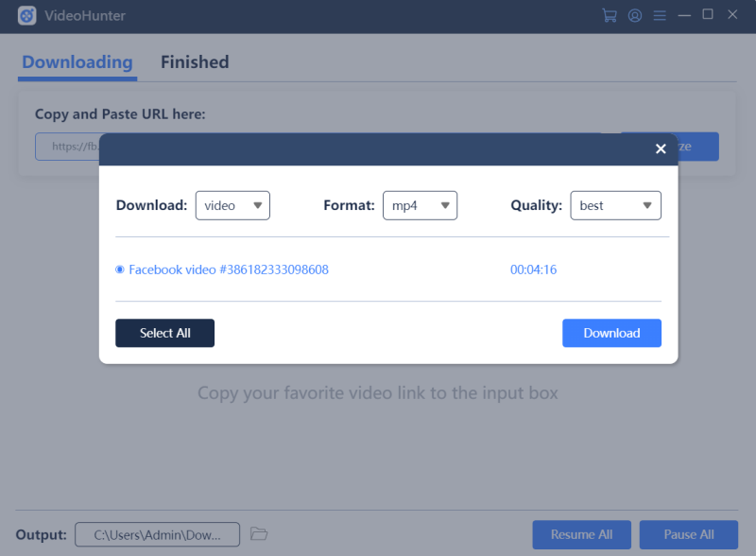The width and height of the screenshot is (756, 556).
Task: Select the Facebook video radio button
Action: pyautogui.click(x=120, y=269)
